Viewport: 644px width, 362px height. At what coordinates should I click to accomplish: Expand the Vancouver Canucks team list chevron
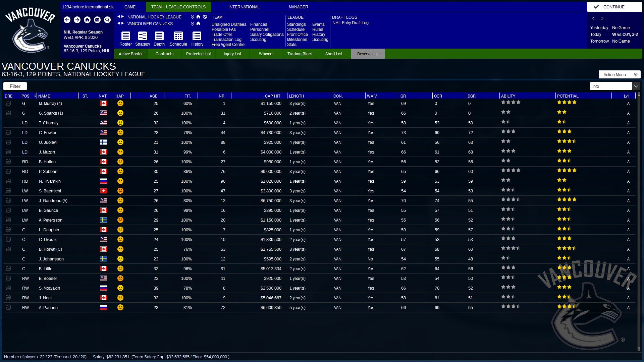pyautogui.click(x=193, y=23)
